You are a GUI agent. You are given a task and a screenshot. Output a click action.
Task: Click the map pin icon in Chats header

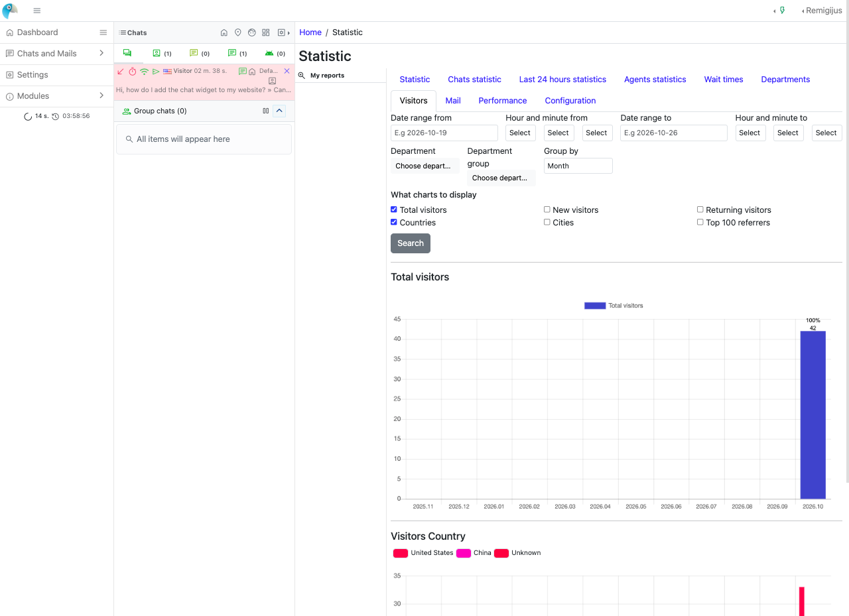click(x=238, y=32)
